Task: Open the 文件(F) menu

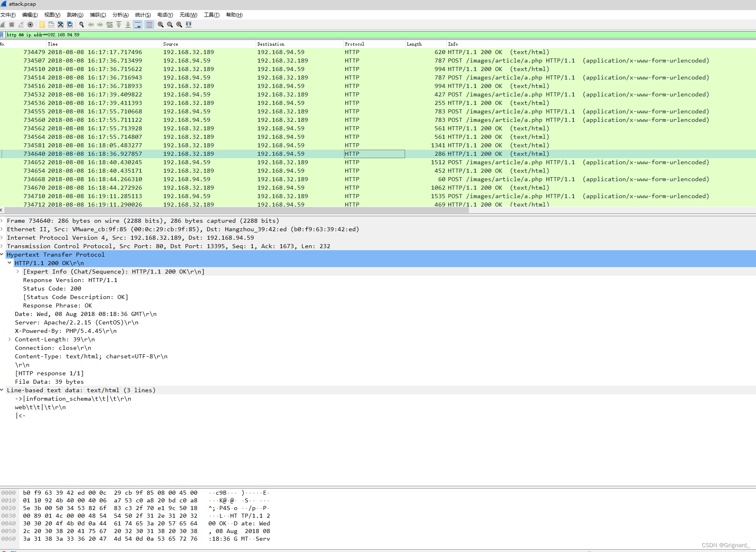Action: pyautogui.click(x=8, y=15)
